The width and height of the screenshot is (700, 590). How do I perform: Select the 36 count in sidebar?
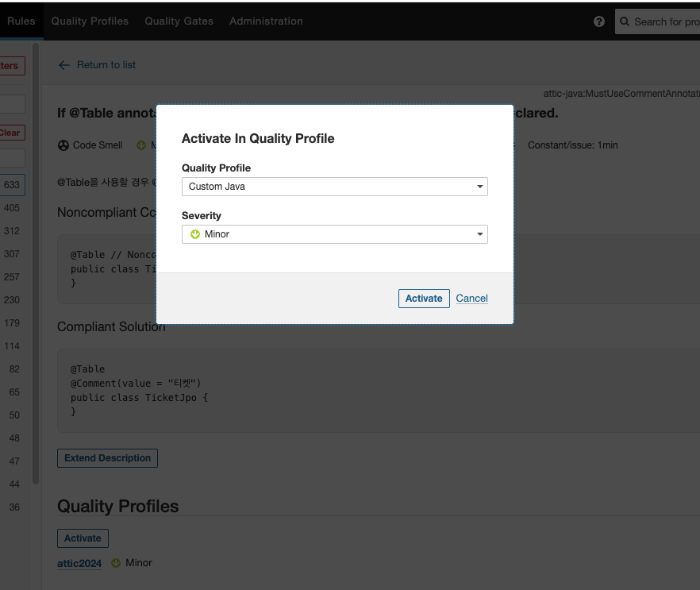tap(14, 507)
